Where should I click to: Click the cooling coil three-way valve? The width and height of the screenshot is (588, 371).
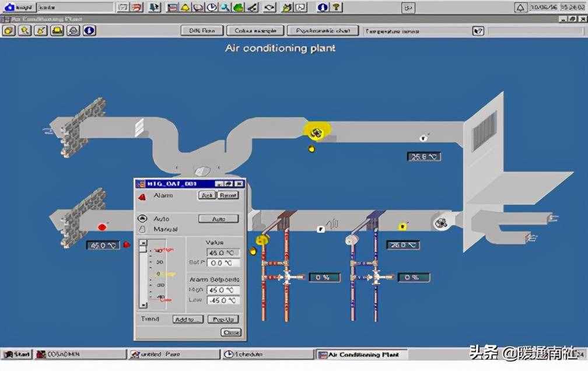376,277
